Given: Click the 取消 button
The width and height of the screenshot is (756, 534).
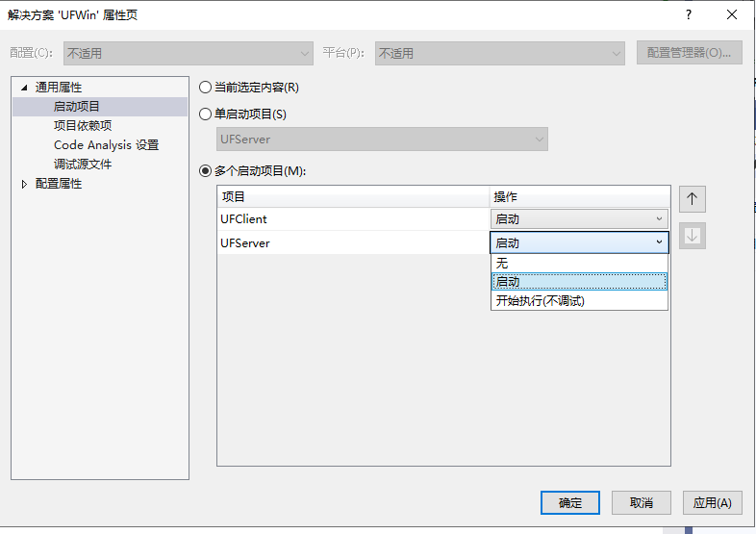Looking at the screenshot, I should [x=642, y=503].
